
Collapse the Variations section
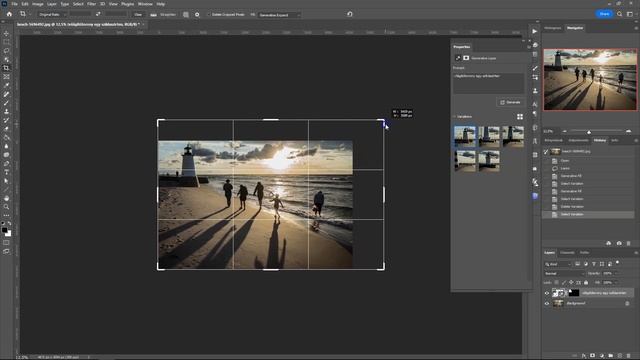[x=454, y=117]
